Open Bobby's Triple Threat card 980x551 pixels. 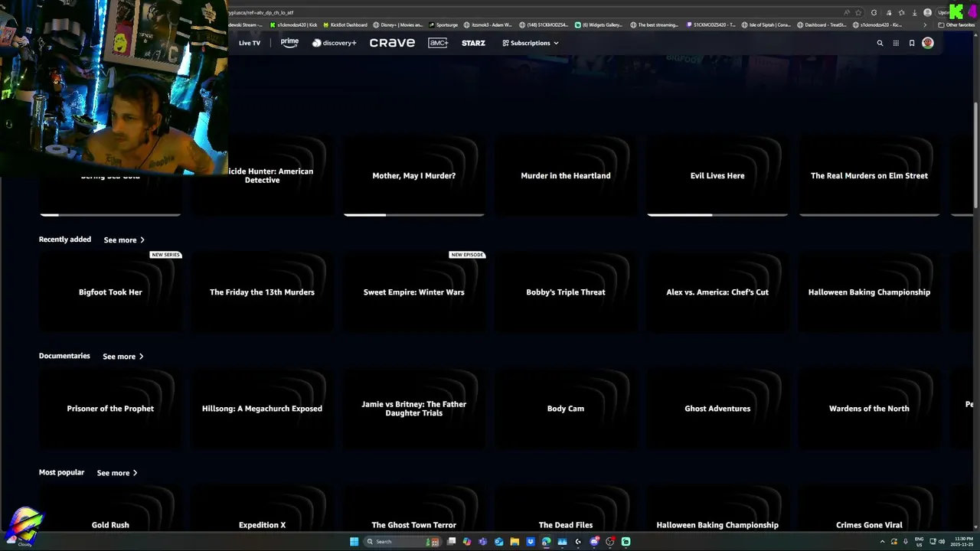(566, 292)
